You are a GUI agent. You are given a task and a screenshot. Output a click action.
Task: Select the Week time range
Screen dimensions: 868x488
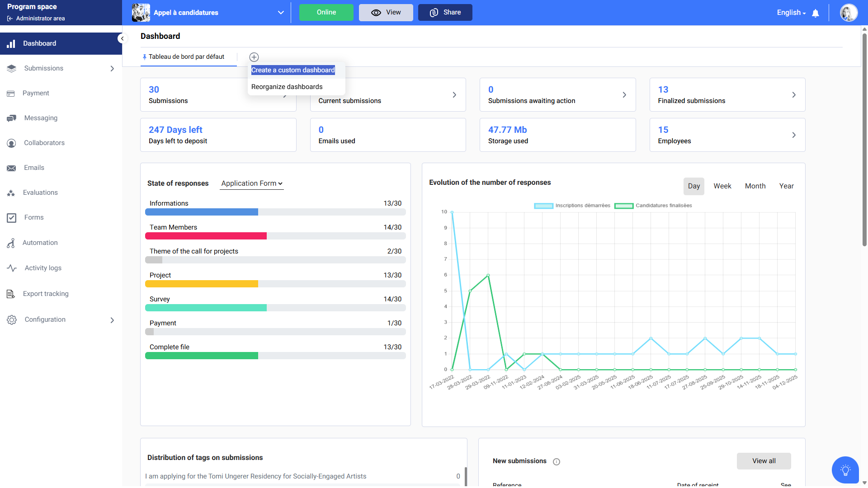coord(722,186)
